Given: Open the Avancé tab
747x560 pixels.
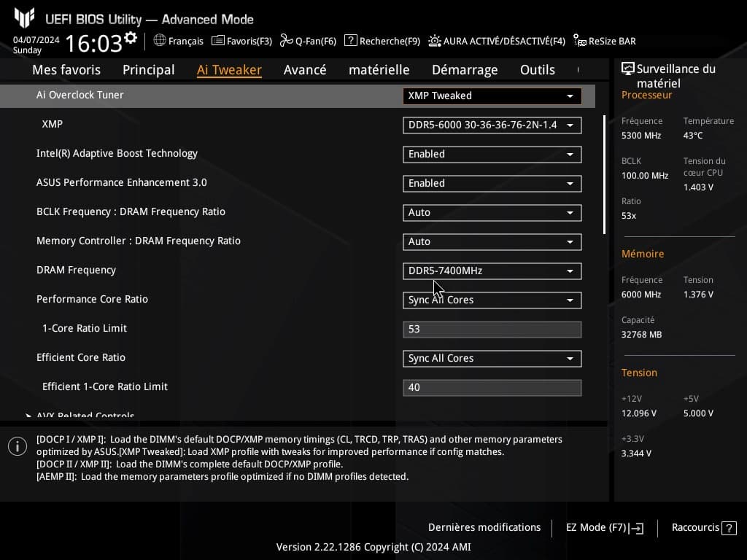Looking at the screenshot, I should click(305, 70).
